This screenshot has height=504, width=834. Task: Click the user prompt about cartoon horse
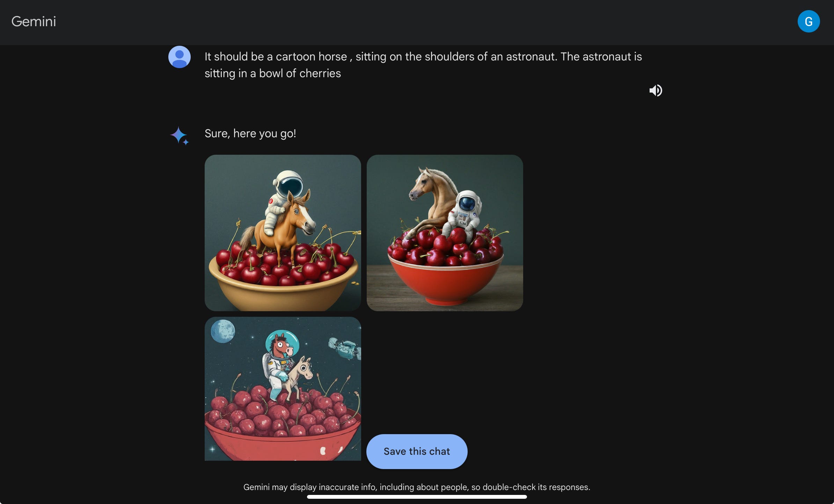(423, 65)
